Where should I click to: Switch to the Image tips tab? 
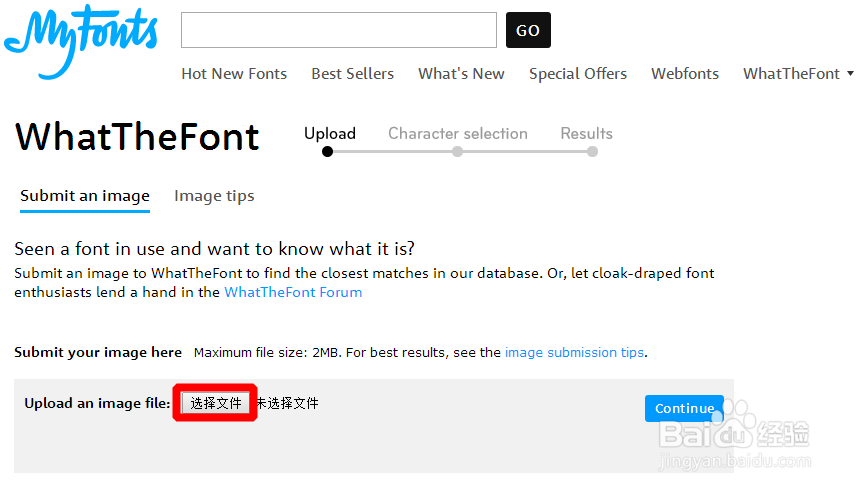click(214, 196)
